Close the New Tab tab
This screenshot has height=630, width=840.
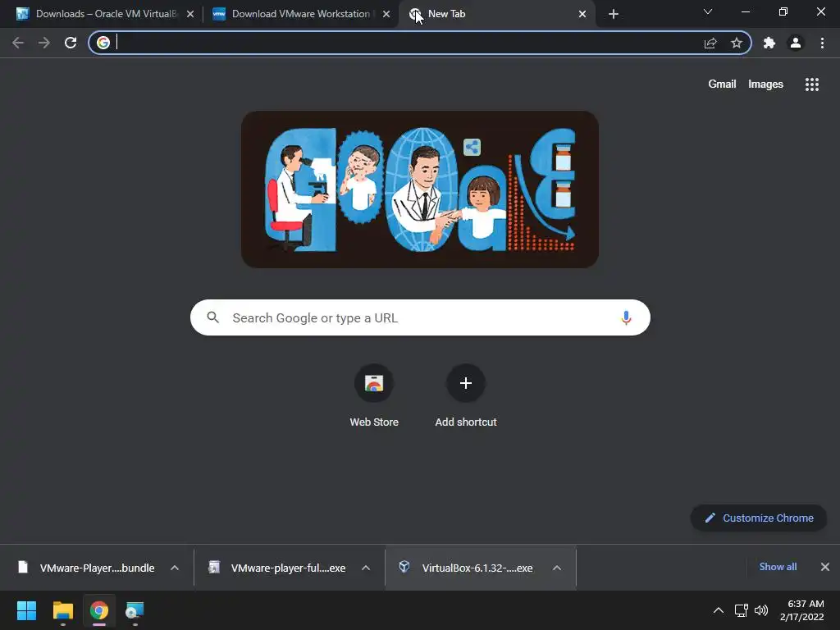(582, 14)
